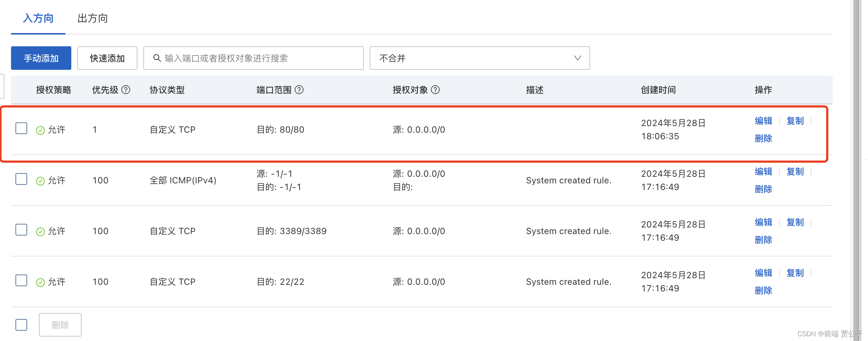Image resolution: width=868 pixels, height=341 pixels.
Task: Click the 操作 column header
Action: tap(763, 90)
